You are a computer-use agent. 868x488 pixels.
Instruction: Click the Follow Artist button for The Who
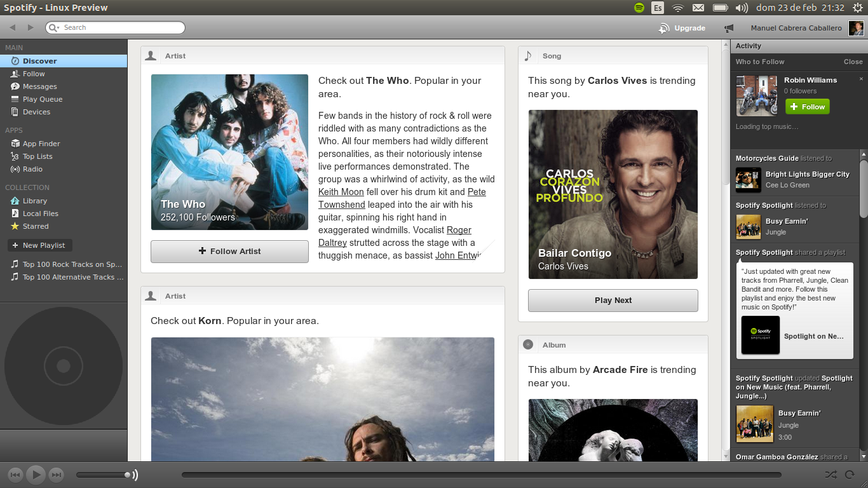pos(229,251)
